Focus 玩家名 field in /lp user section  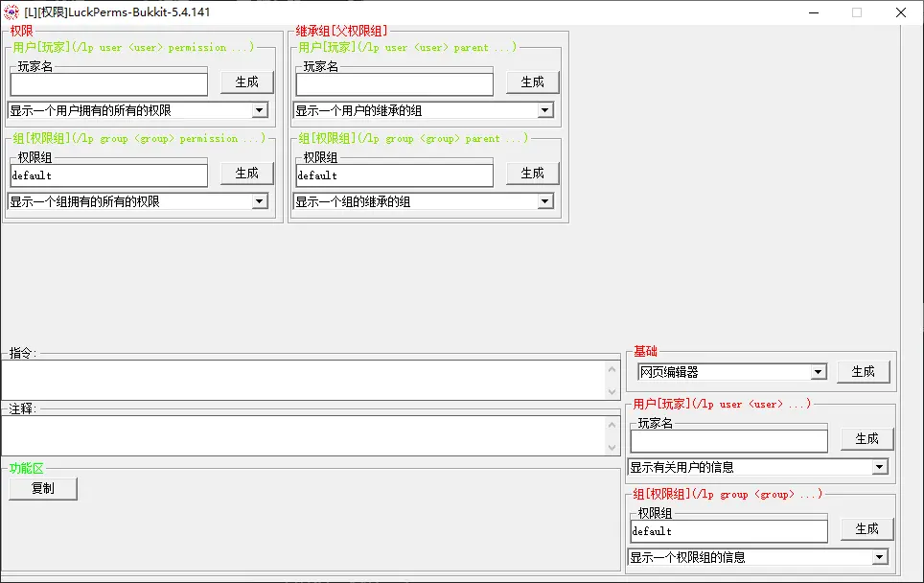(729, 441)
